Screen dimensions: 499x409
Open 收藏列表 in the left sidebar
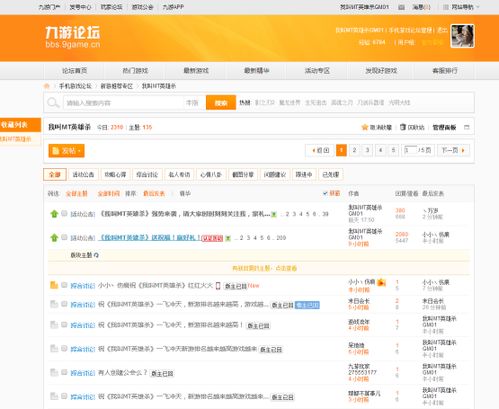20,125
